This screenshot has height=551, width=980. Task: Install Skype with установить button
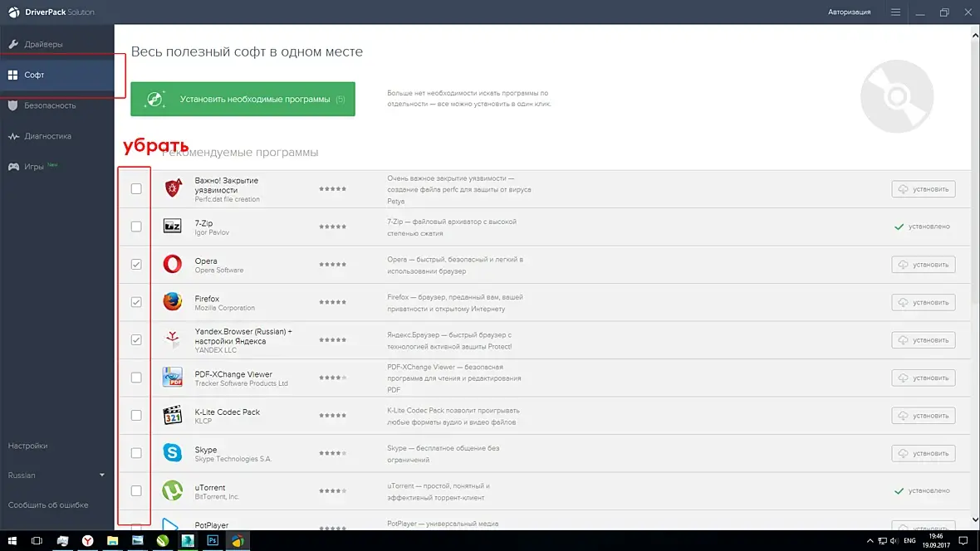[924, 453]
